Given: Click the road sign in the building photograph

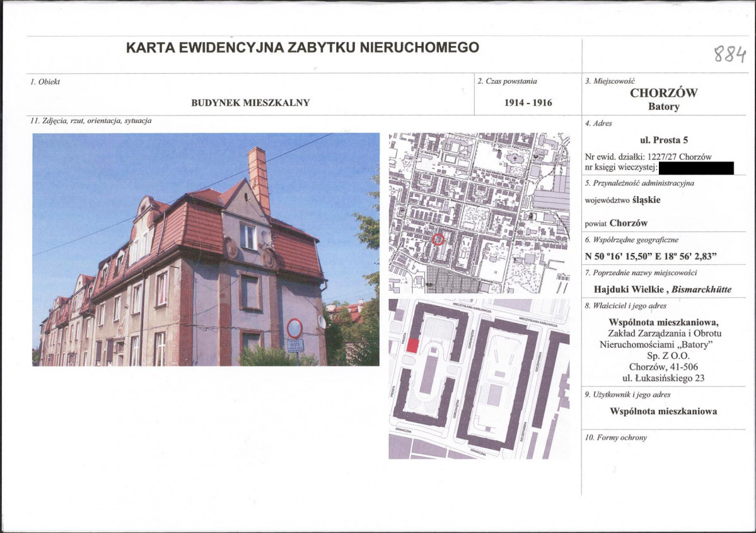Looking at the screenshot, I should pos(294,329).
